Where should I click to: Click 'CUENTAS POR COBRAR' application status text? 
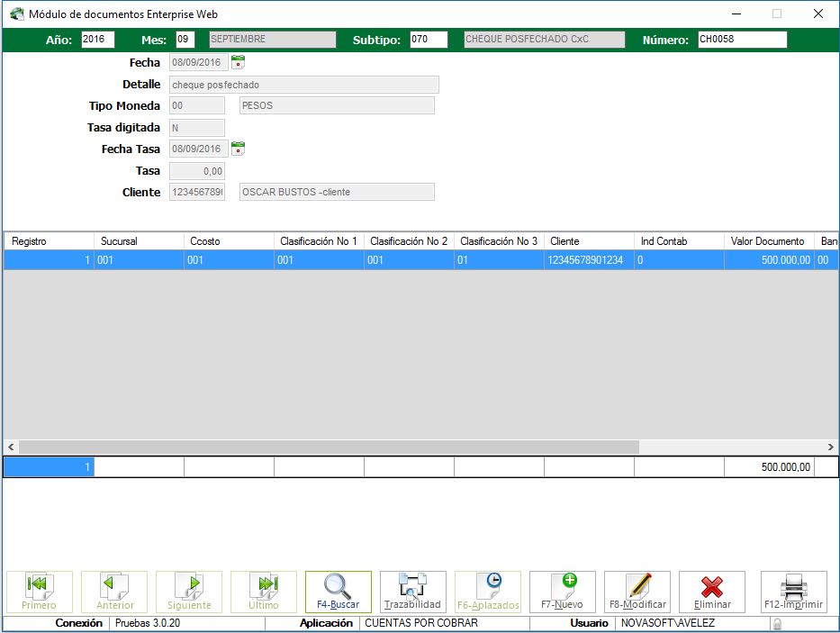[x=421, y=623]
